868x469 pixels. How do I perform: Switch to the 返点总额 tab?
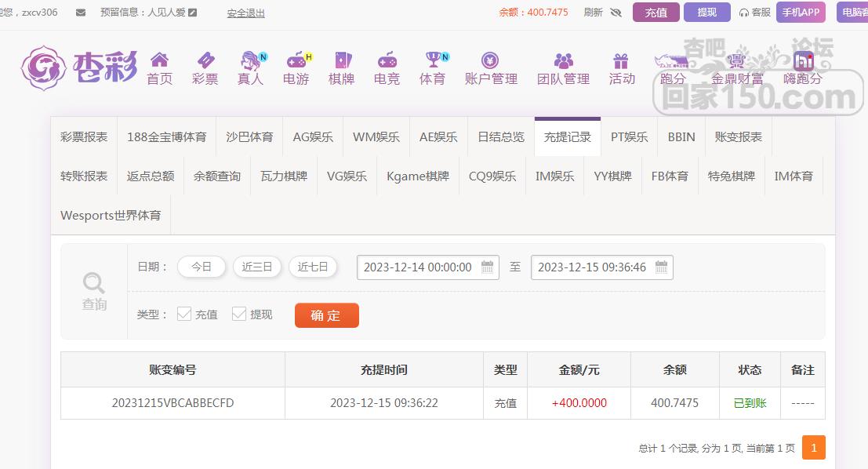click(x=151, y=176)
